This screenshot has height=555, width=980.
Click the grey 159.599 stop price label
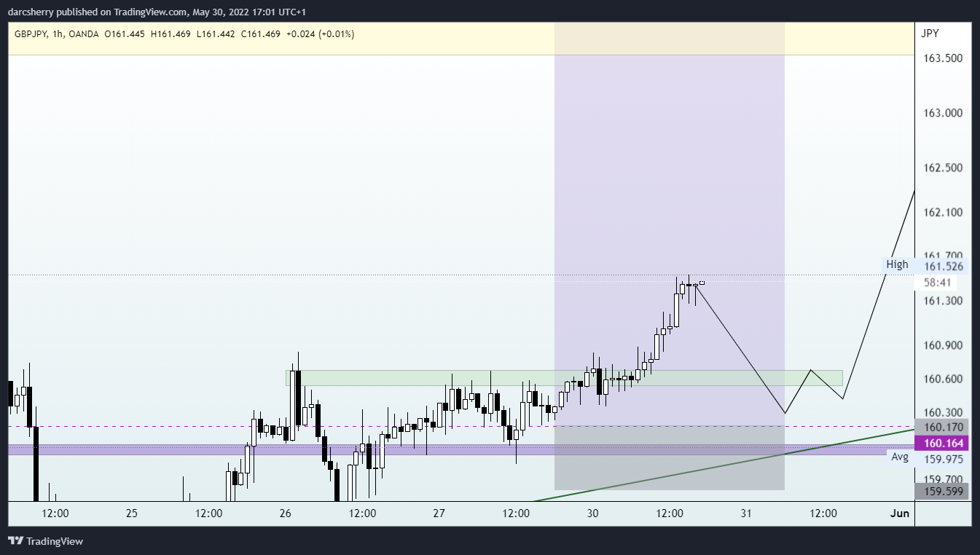coord(943,492)
